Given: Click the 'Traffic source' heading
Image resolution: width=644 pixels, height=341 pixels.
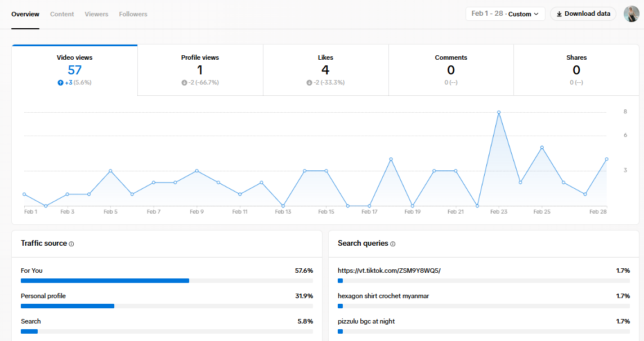Looking at the screenshot, I should (x=44, y=243).
